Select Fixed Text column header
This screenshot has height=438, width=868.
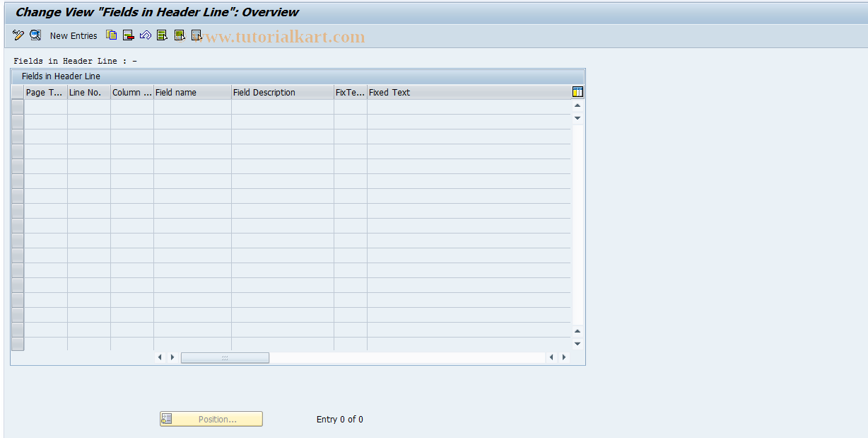tap(469, 92)
